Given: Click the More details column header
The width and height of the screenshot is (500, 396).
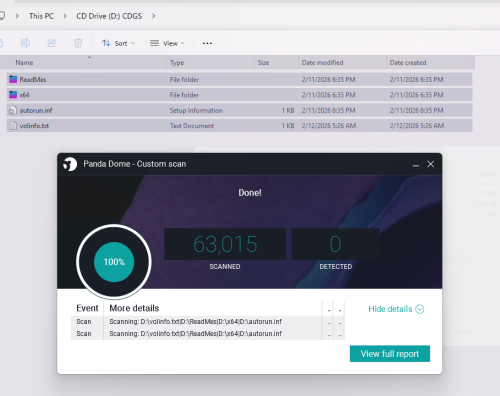Looking at the screenshot, I should click(x=134, y=308).
